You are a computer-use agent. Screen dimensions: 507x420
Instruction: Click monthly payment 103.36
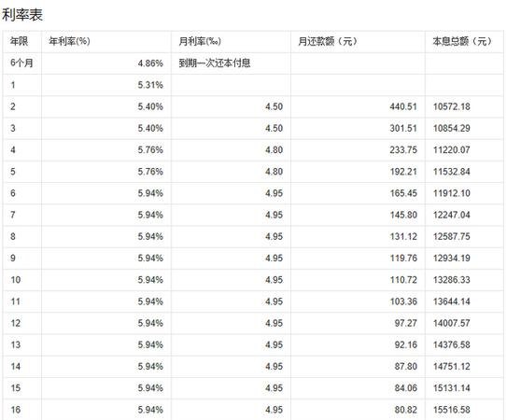[x=403, y=301]
